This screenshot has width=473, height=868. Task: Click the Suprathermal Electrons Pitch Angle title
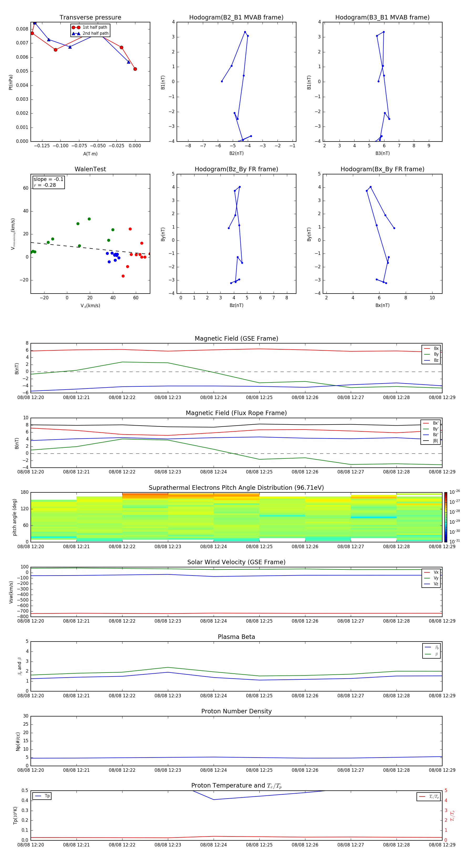(236, 488)
